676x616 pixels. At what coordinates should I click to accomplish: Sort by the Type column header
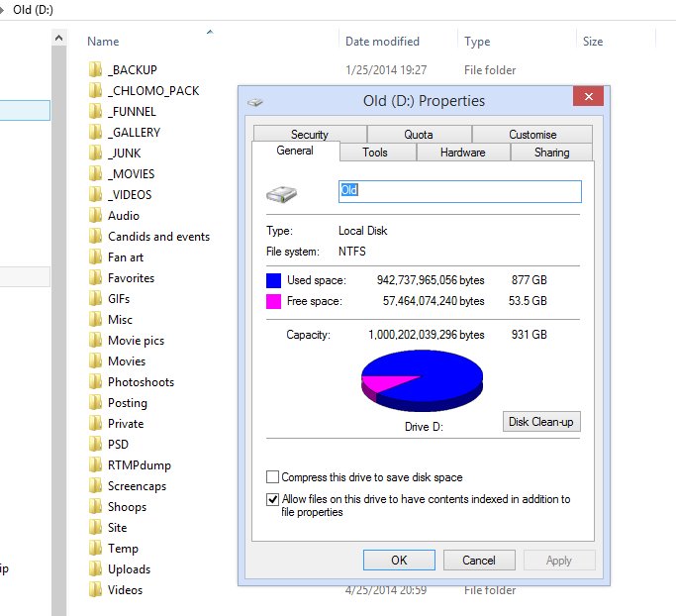click(477, 42)
